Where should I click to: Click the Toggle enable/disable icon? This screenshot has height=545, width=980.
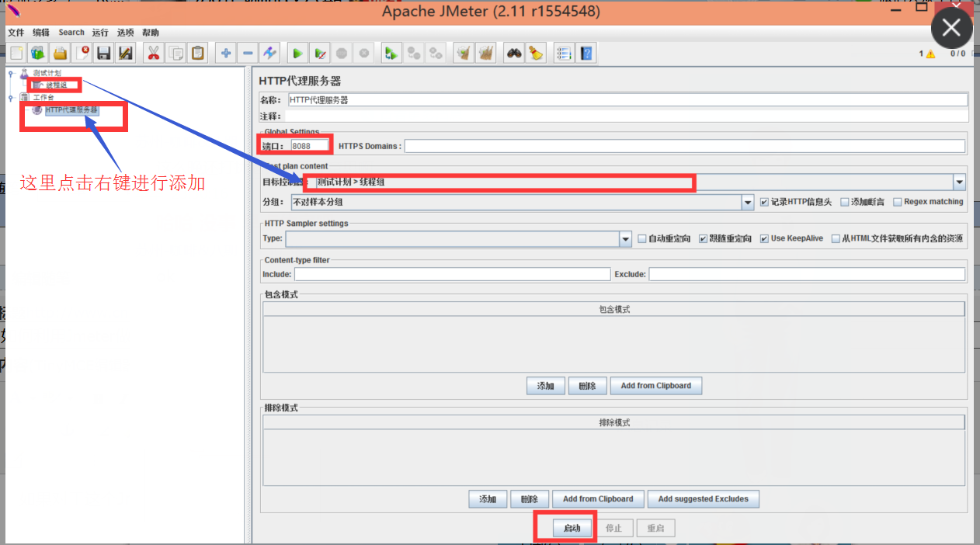269,53
